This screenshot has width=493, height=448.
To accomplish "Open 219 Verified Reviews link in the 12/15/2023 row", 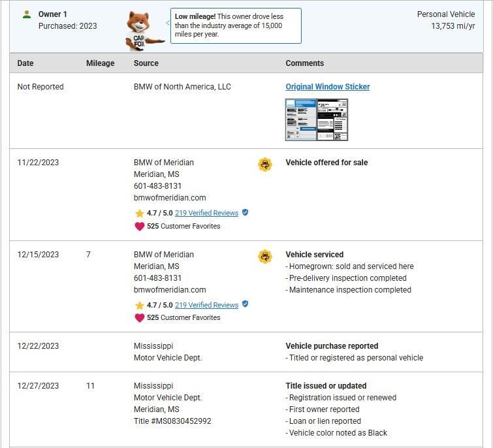I will point(206,305).
